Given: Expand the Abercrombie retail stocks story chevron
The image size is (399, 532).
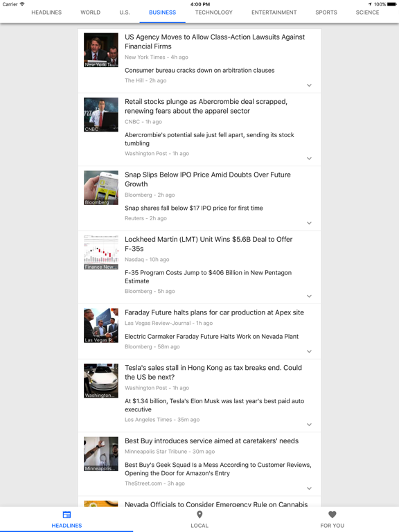Looking at the screenshot, I should 309,159.
